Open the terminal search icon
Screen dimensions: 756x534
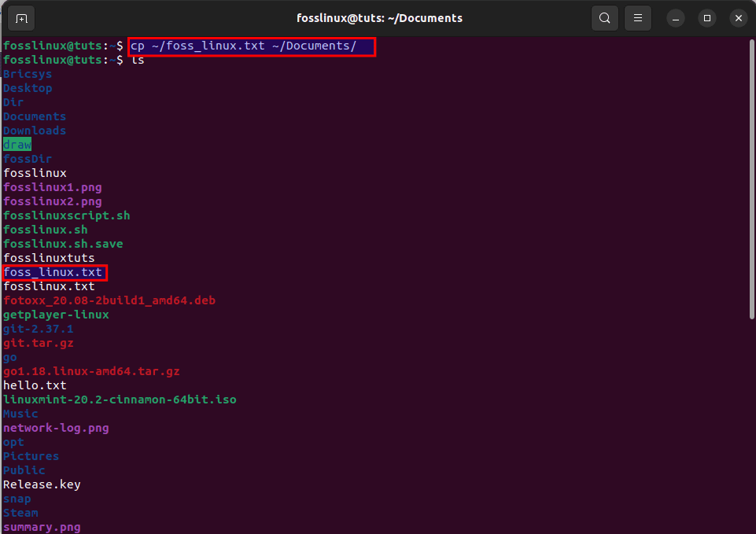(x=604, y=17)
